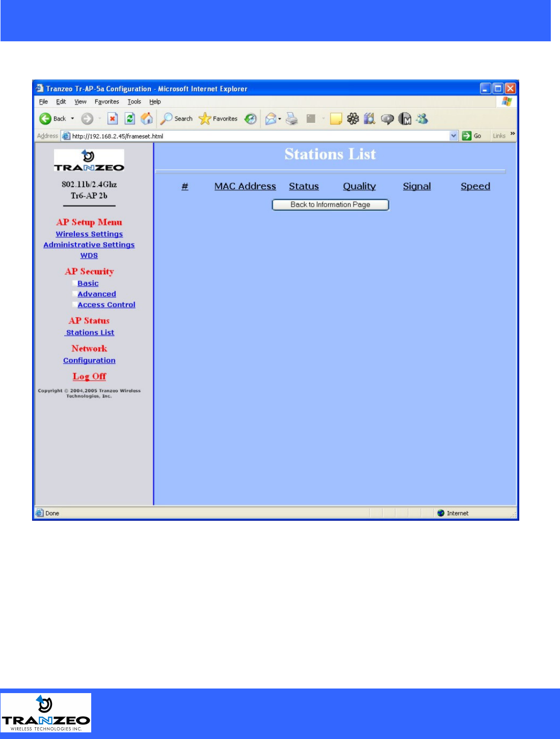This screenshot has height=739, width=560.
Task: Click the Messenger people icon
Action: [422, 119]
